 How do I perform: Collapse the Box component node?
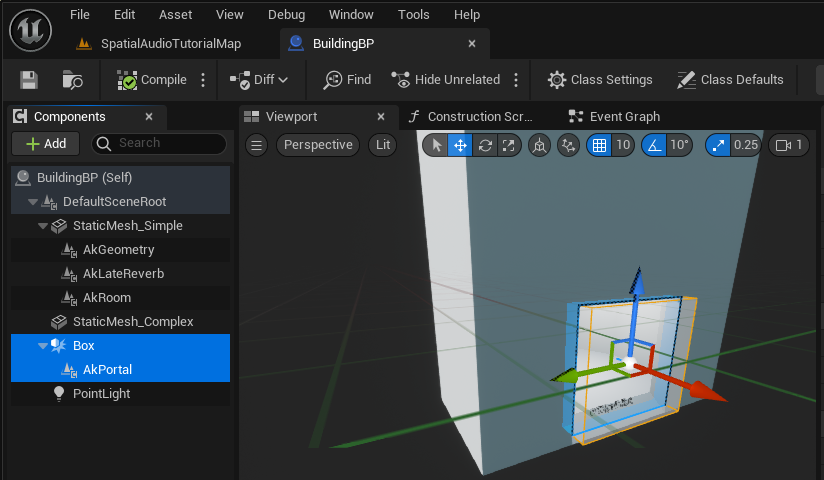tap(42, 346)
